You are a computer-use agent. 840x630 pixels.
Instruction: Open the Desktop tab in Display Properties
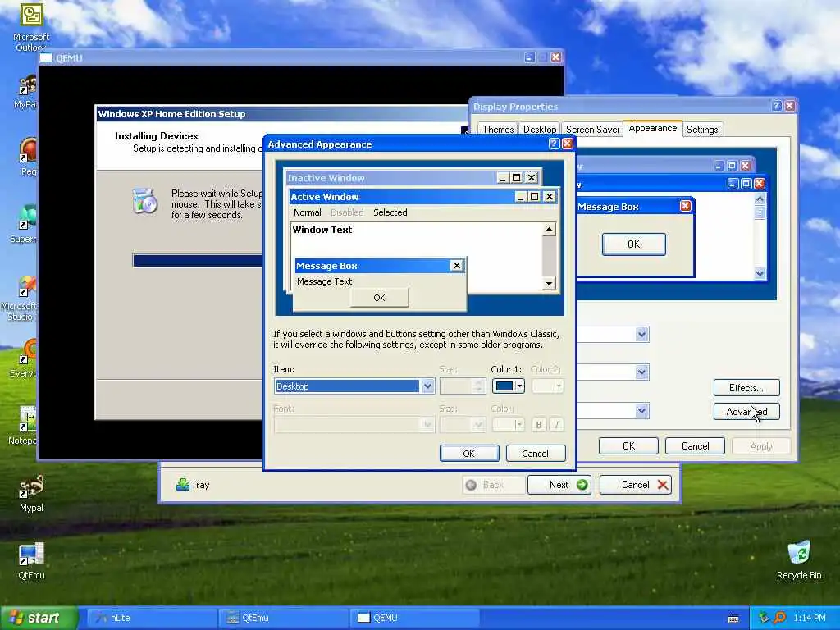[x=540, y=129]
